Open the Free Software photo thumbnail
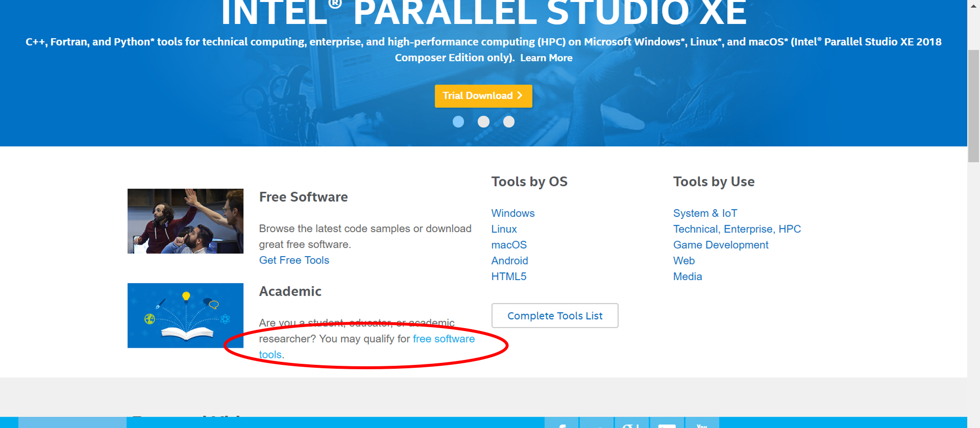Viewport: 980px width, 428px height. (x=185, y=221)
